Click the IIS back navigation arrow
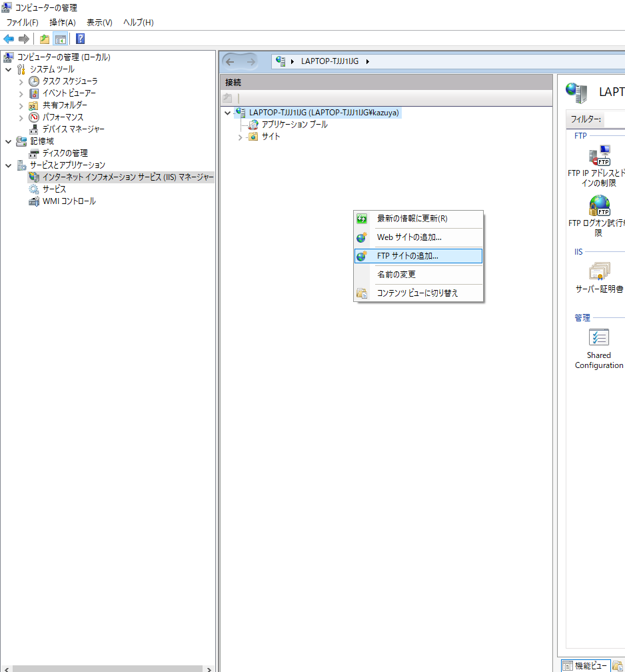625x672 pixels. pos(230,62)
